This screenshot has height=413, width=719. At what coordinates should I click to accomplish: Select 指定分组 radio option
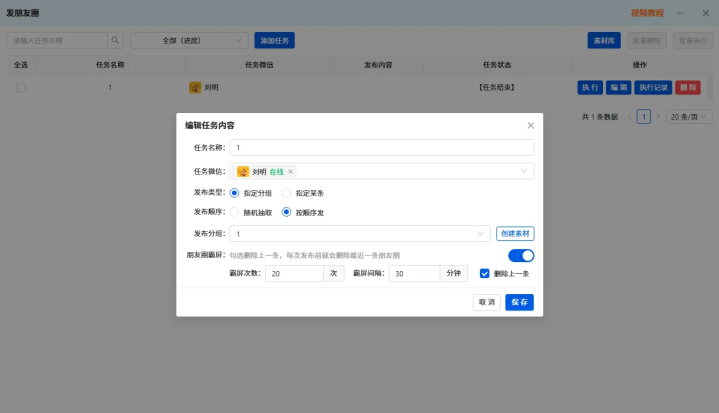[x=234, y=193]
